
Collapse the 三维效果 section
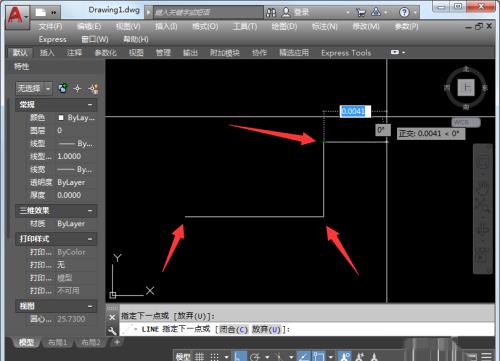click(90, 211)
